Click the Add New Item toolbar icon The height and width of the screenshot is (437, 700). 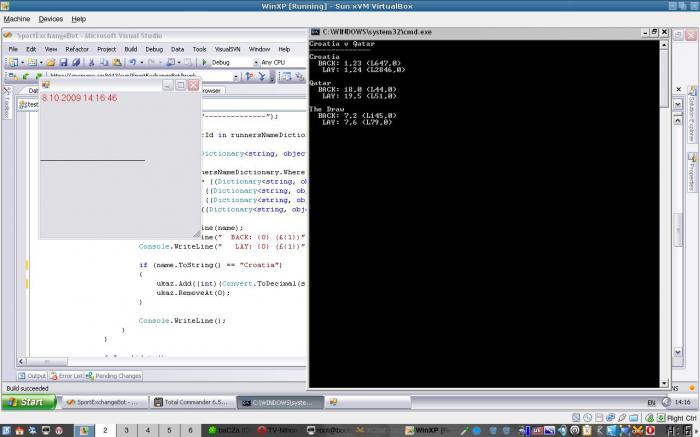[x=32, y=62]
